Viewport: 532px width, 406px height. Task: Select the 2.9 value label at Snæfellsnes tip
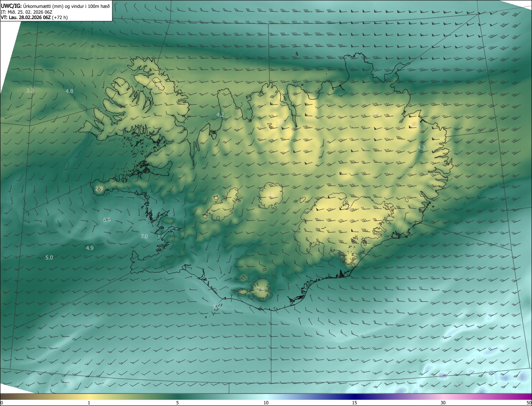pyautogui.click(x=99, y=188)
